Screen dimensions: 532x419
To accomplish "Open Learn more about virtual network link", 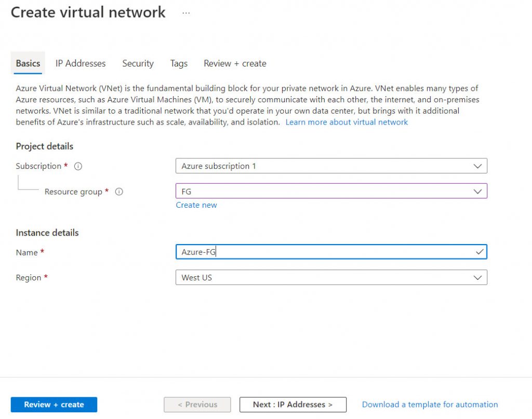I will tap(347, 122).
